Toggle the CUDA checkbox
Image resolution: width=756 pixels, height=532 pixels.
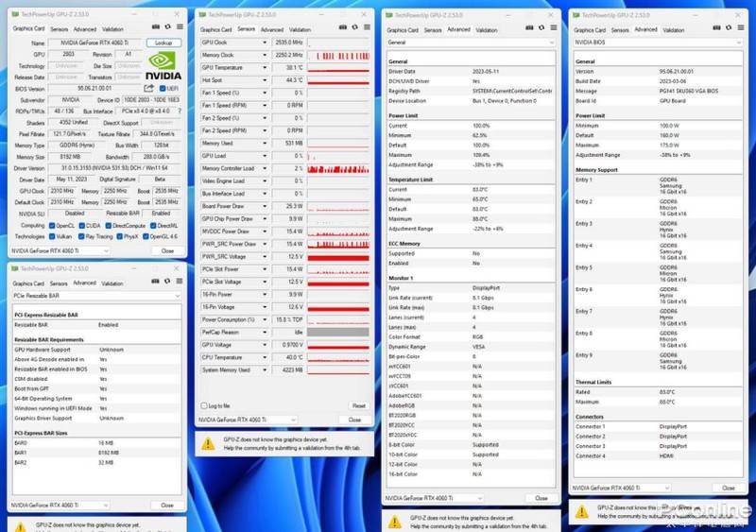pos(82,226)
